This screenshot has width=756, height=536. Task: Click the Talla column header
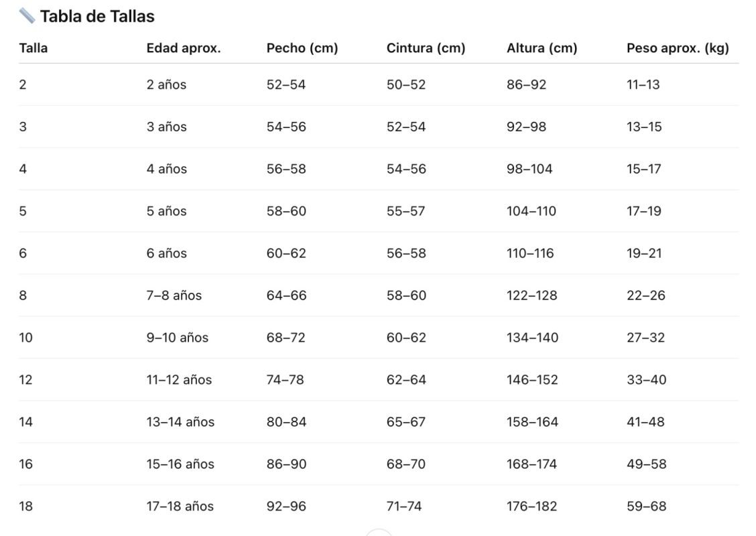point(34,48)
